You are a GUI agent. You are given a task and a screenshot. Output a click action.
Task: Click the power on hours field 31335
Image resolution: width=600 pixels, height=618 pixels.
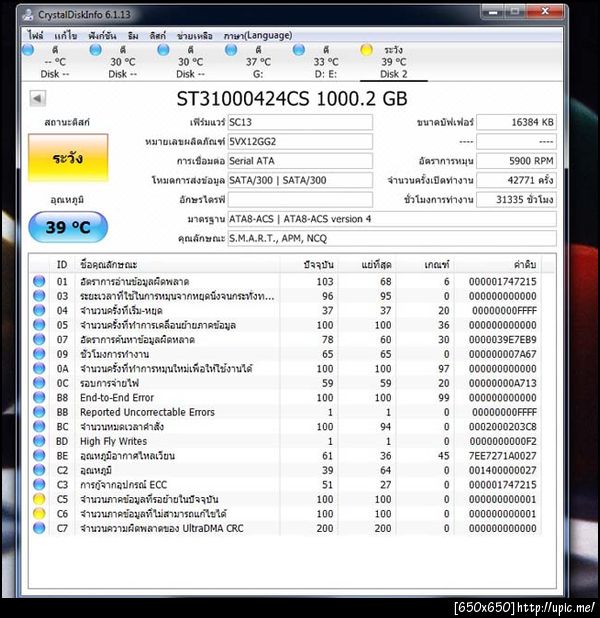(516, 199)
